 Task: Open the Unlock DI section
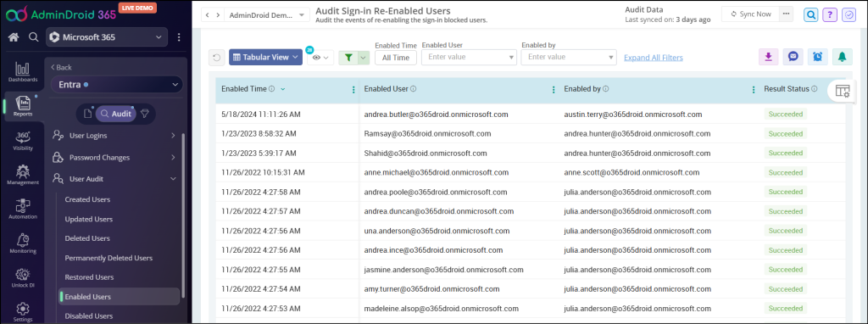click(x=23, y=278)
